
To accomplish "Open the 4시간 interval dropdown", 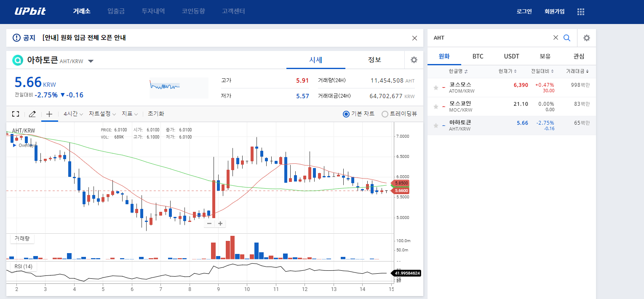I will (73, 114).
